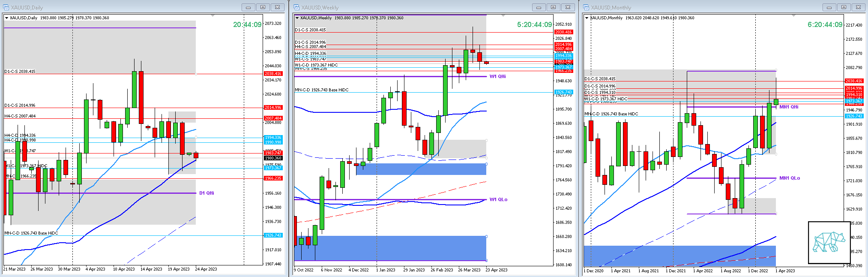Click black 1980.360 current price tag on Daily scale
868x277 pixels.
click(x=273, y=158)
